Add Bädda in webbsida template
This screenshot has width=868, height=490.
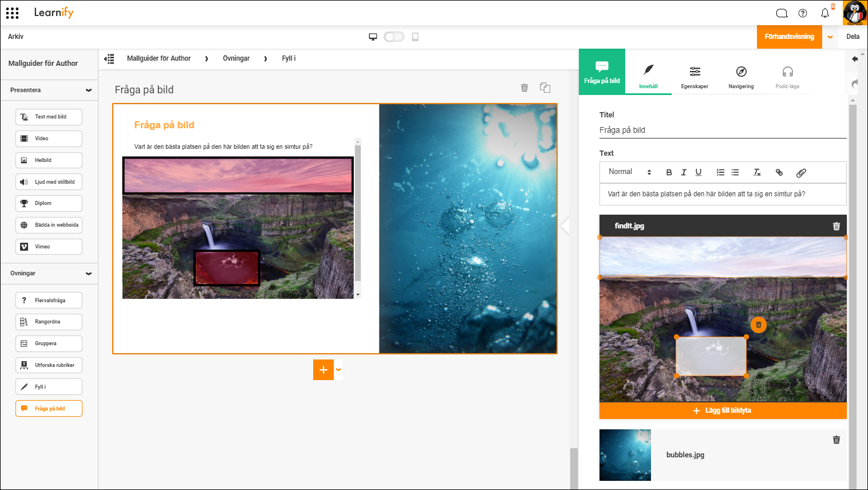point(49,225)
